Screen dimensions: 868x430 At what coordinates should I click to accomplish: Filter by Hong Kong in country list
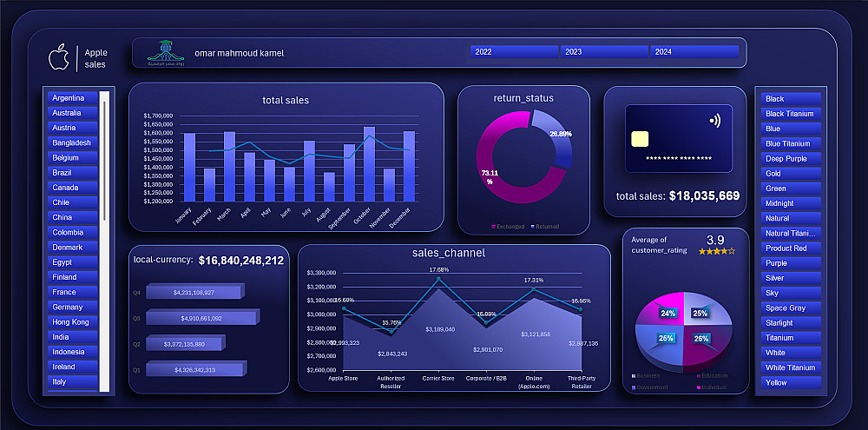pyautogui.click(x=73, y=322)
